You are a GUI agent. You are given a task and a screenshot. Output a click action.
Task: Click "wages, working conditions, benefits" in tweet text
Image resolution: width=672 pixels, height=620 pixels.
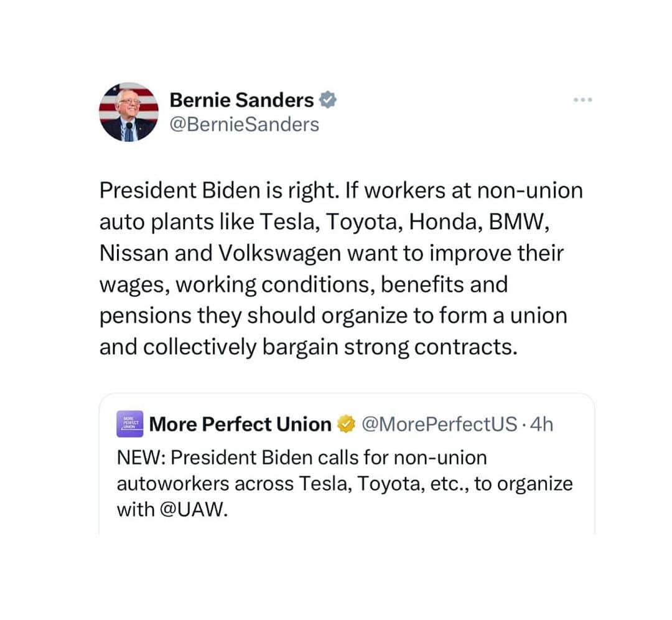[282, 284]
